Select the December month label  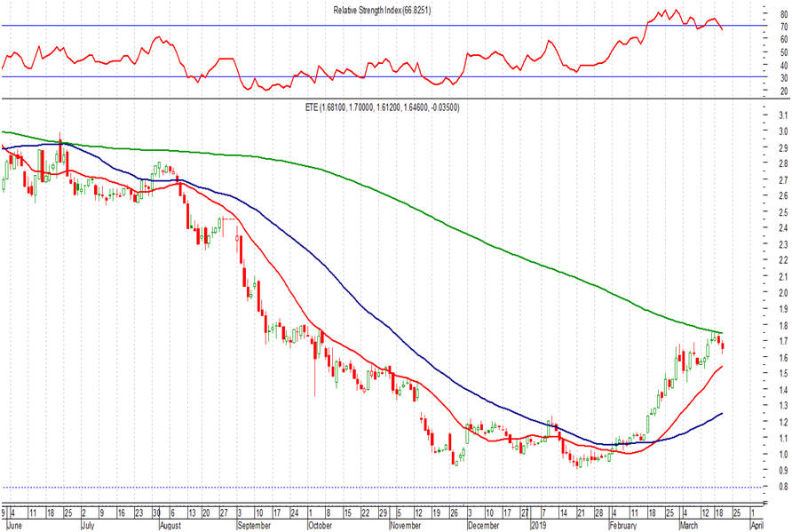[484, 526]
